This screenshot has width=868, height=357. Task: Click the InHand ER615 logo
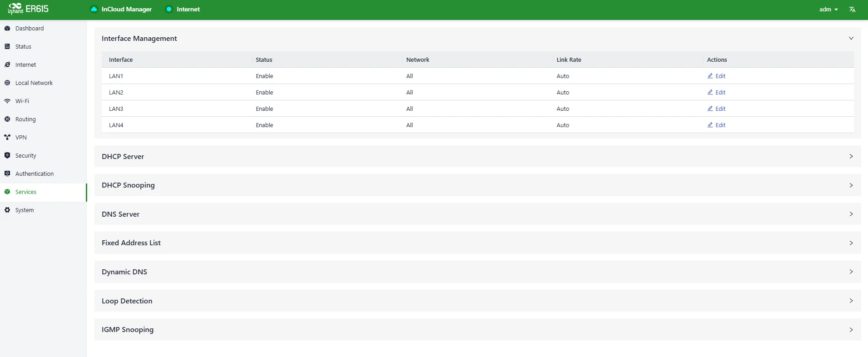(x=28, y=9)
